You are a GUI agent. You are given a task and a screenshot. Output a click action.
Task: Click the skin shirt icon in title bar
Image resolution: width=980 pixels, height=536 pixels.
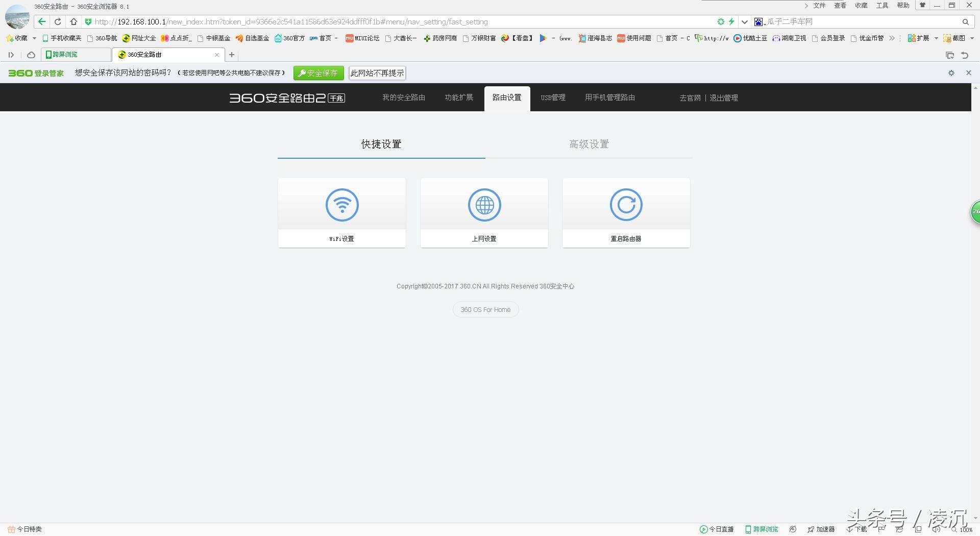click(922, 5)
